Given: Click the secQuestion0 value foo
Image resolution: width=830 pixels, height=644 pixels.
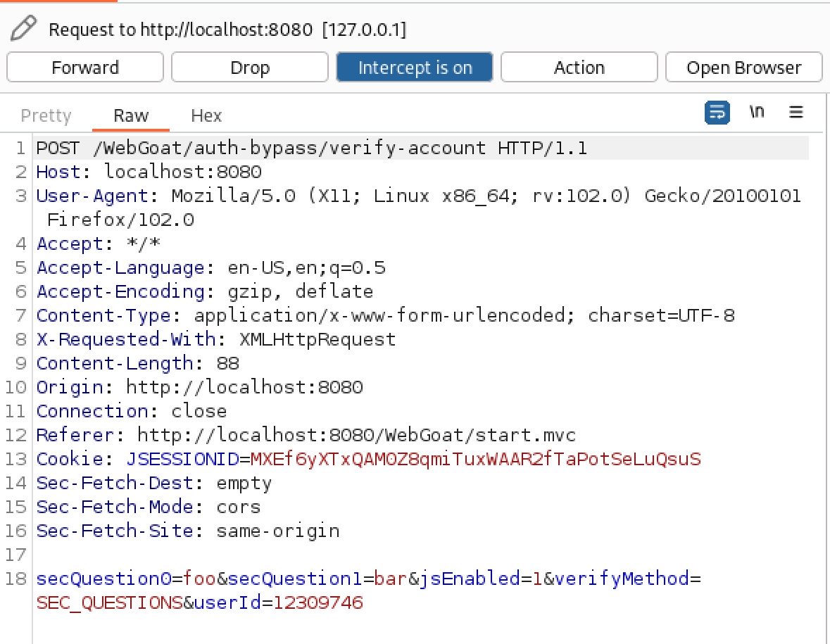Looking at the screenshot, I should pyautogui.click(x=199, y=579).
